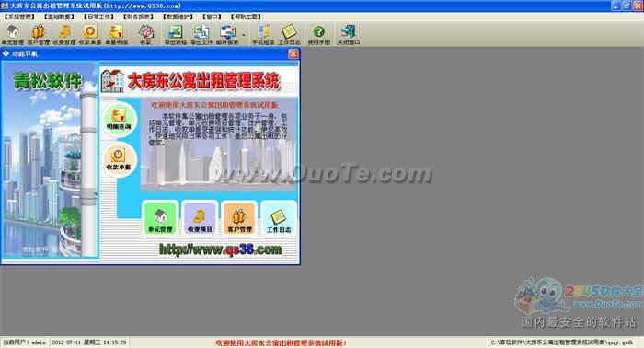Viewport: 644px width, 348px height.
Task: Click the 导出表格 toolbar icon
Action: point(176,34)
